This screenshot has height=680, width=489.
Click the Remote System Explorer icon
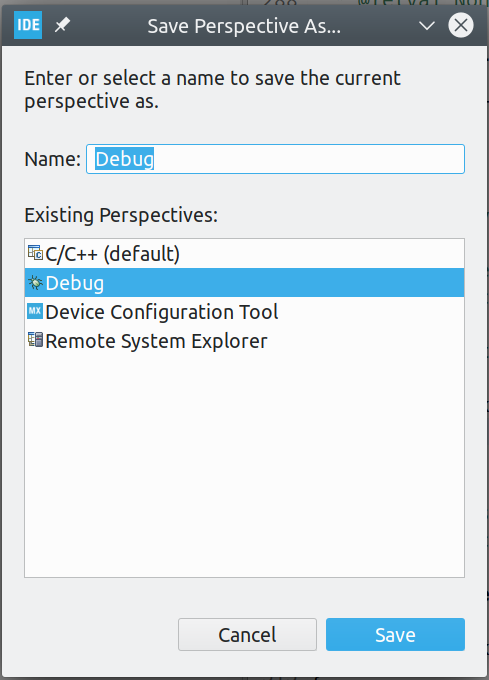35,340
